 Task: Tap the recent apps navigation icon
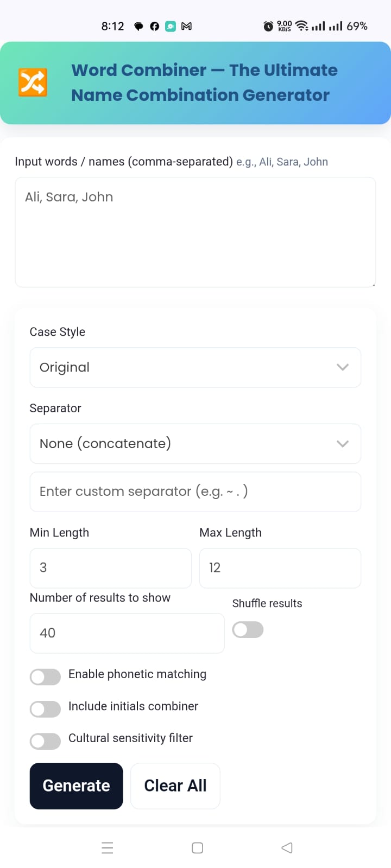[108, 847]
